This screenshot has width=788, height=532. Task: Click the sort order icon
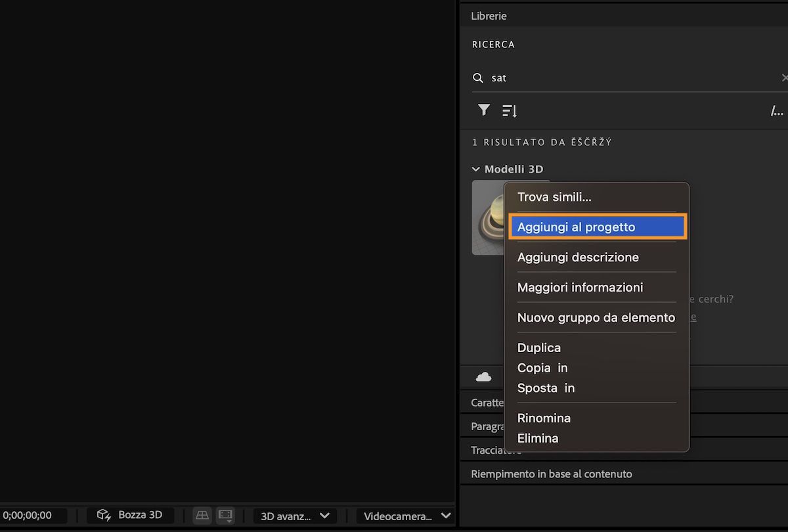pos(510,111)
